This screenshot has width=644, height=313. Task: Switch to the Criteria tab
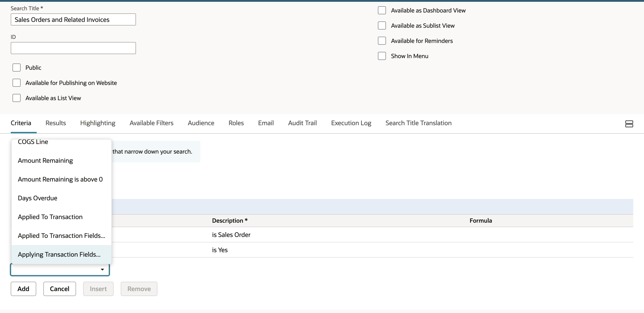[x=21, y=123]
